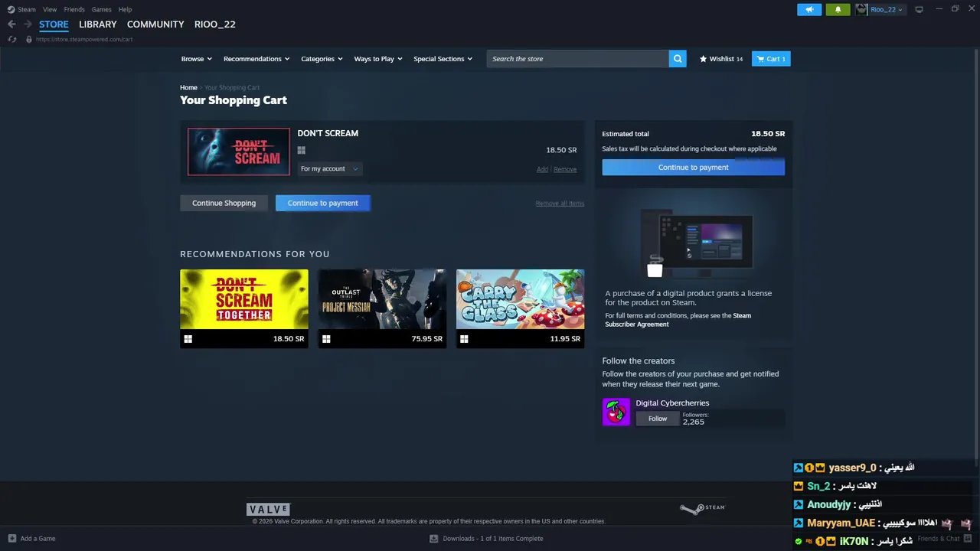Click Windows icon on Carry The Glass card

464,338
